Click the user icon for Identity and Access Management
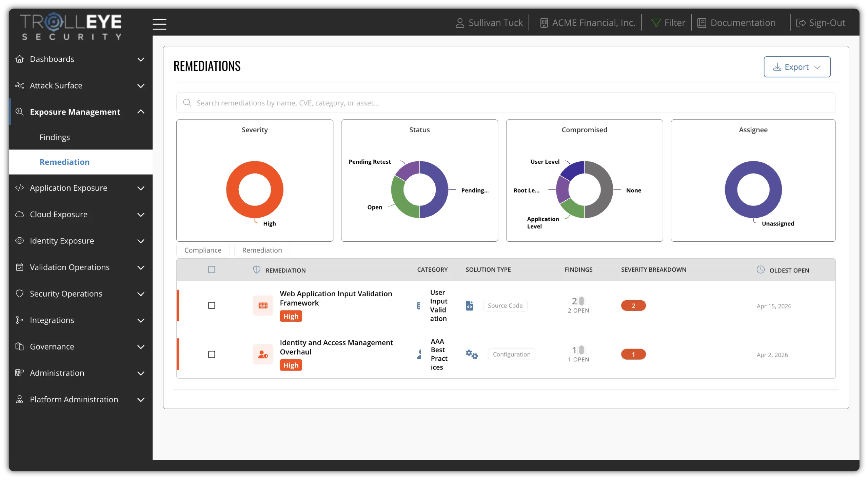The height and width of the screenshot is (480, 868). [x=263, y=354]
